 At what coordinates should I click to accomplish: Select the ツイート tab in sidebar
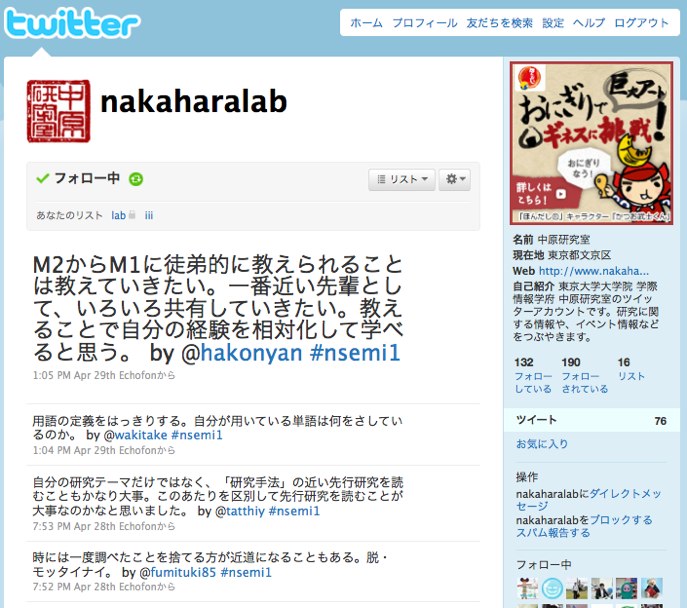pos(591,420)
